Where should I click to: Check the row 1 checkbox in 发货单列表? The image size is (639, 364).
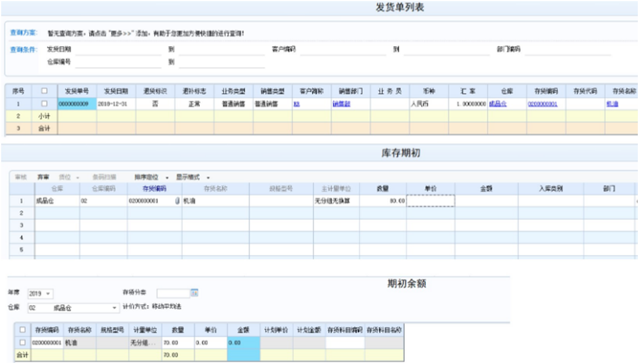(43, 103)
